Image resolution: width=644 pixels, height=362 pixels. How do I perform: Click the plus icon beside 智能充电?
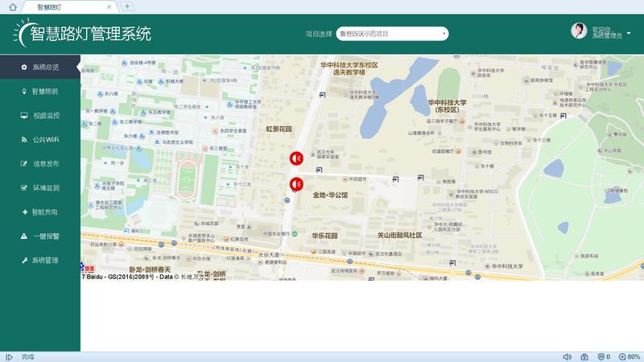25,212
